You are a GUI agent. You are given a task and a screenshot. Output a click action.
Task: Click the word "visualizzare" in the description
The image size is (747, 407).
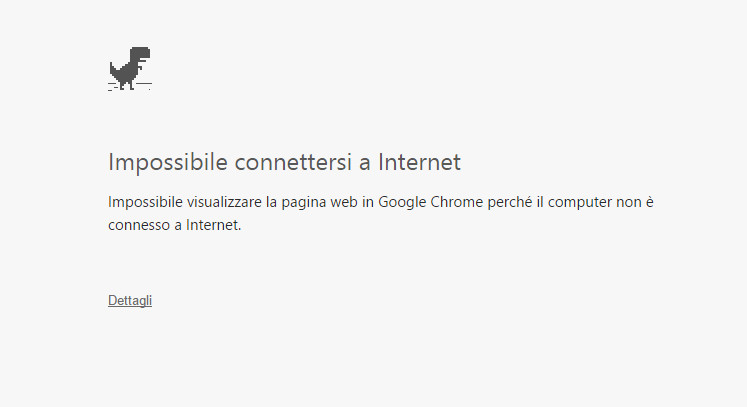(225, 203)
